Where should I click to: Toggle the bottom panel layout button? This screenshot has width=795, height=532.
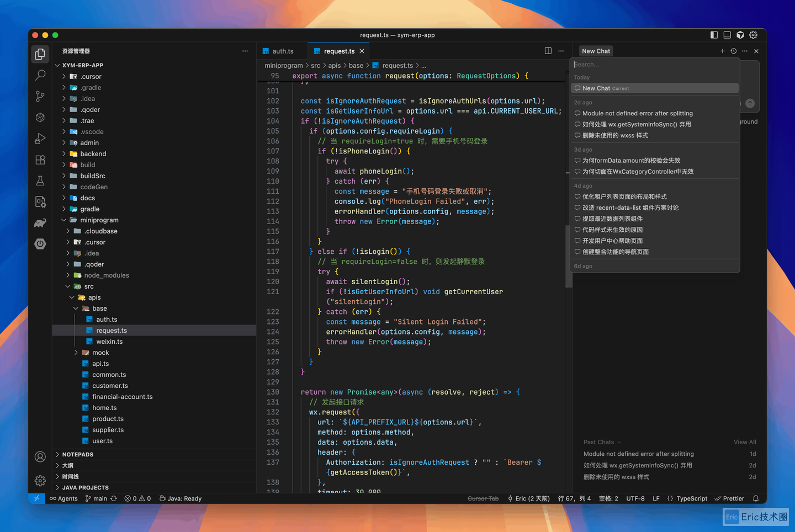tap(727, 35)
